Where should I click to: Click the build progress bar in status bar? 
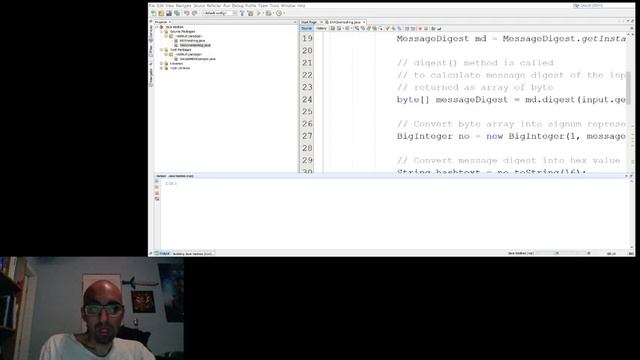point(560,253)
